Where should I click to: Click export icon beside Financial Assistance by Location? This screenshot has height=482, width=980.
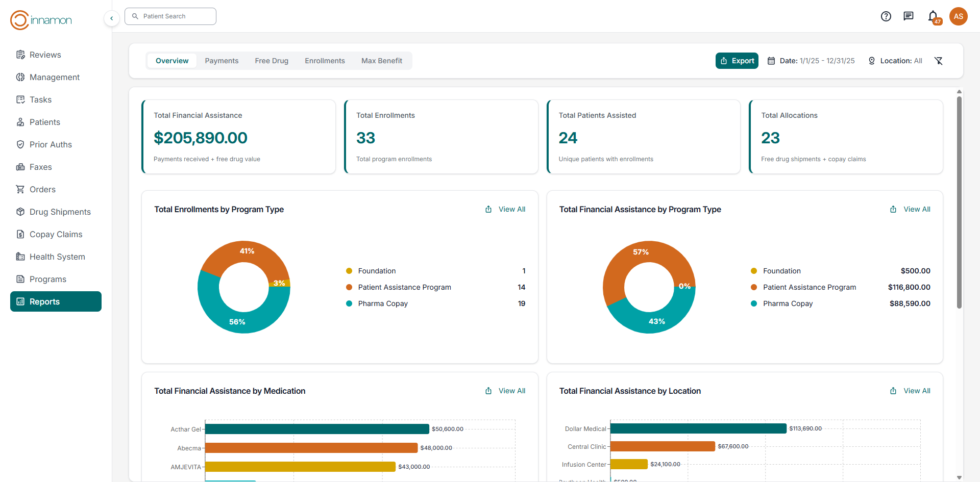(x=893, y=391)
